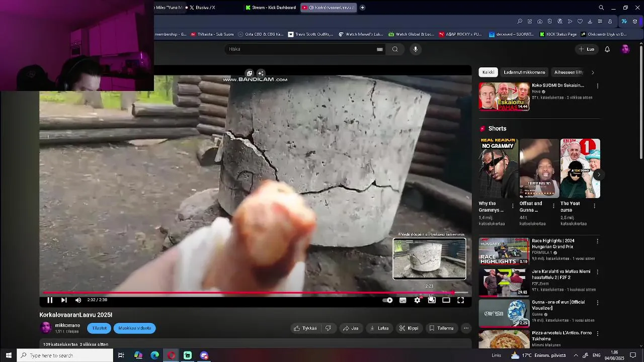Open the Pizza-arvostelu L'Antico Forno video
Viewport: 644px width, 362px height.
[504, 339]
